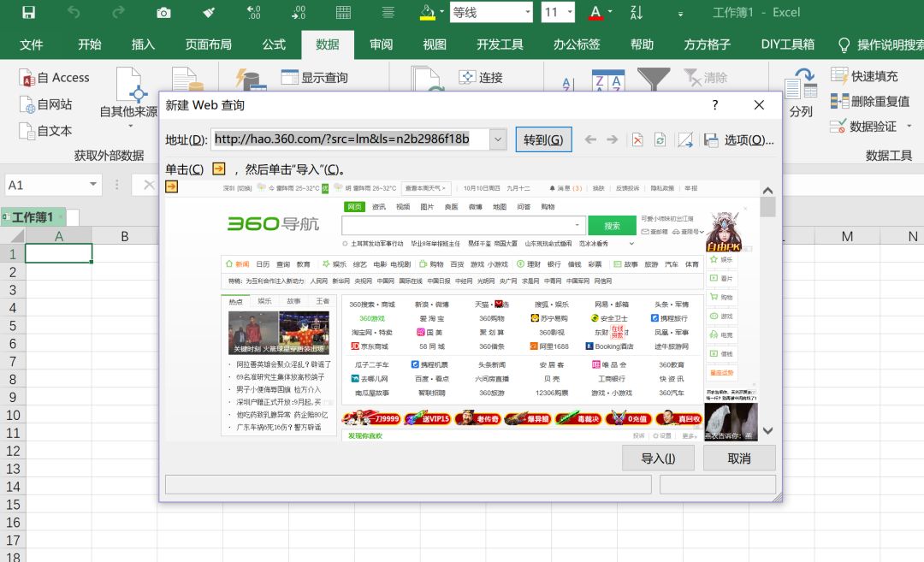
Task: Go forward using the dialog's right arrow
Action: [613, 139]
